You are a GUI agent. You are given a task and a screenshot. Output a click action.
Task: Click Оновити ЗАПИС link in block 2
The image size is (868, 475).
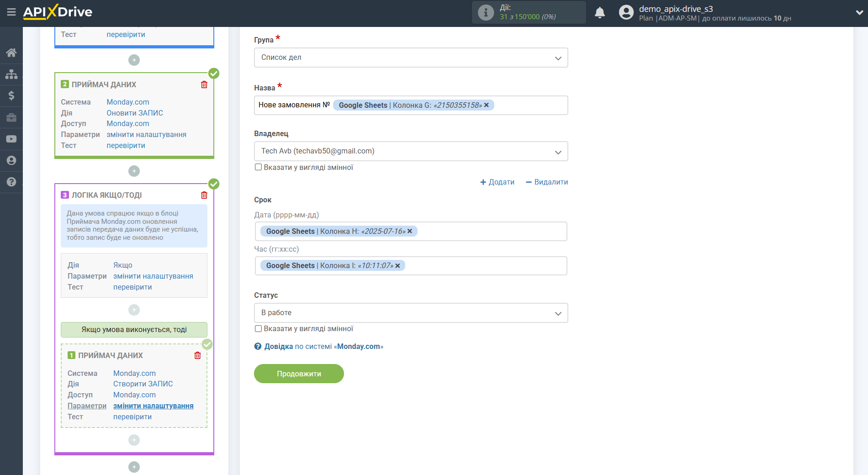pyautogui.click(x=135, y=113)
